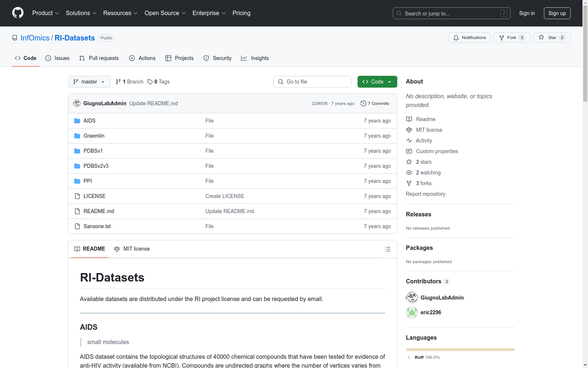This screenshot has width=588, height=368.
Task: Click the pulse icon beside Activity
Action: 409,141
